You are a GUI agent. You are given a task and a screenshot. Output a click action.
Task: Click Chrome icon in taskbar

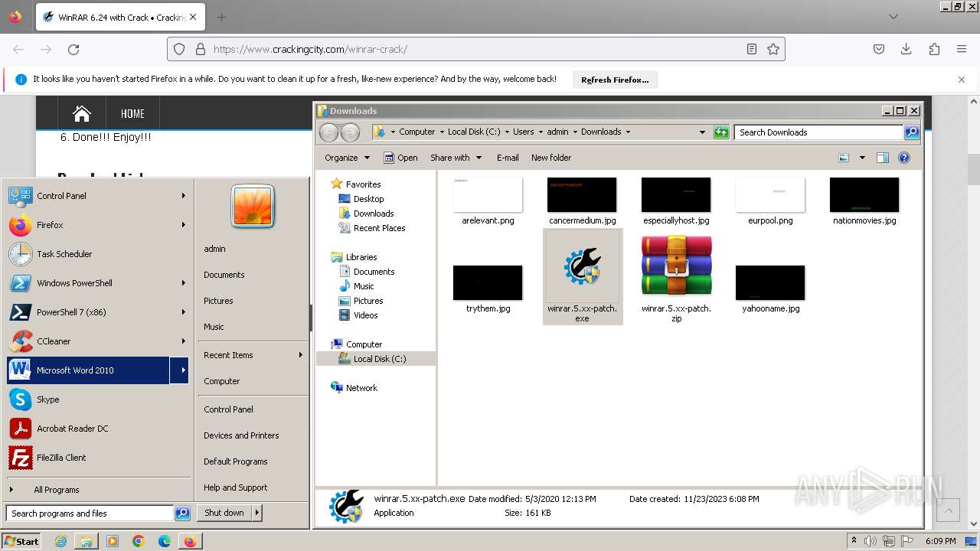click(139, 541)
